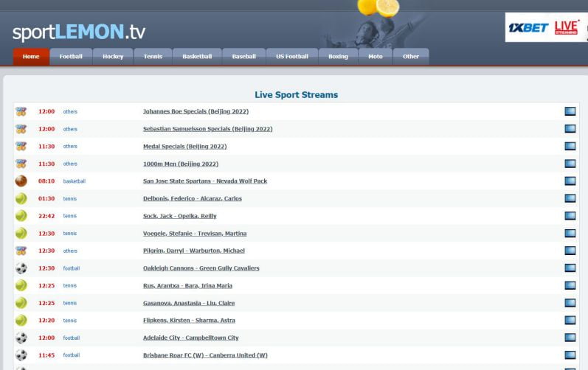
Task: Click TV icon for Flipkens - Sharma
Action: pos(570,320)
